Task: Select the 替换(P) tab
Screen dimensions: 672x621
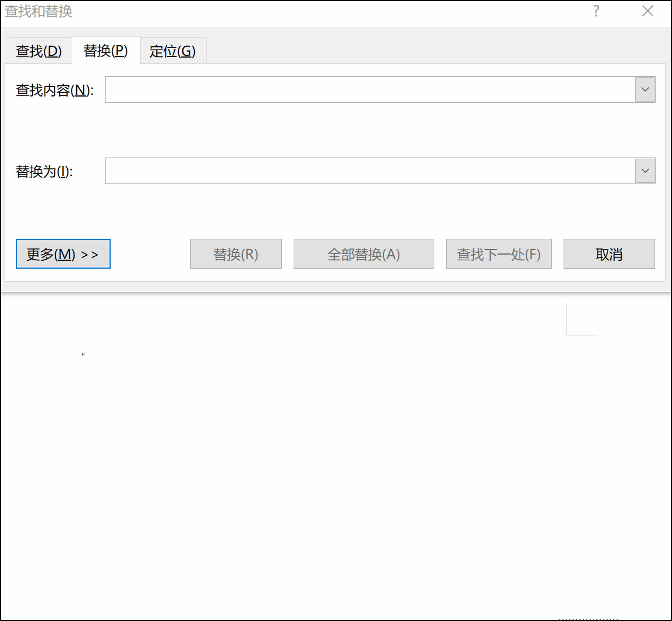Action: (x=106, y=51)
